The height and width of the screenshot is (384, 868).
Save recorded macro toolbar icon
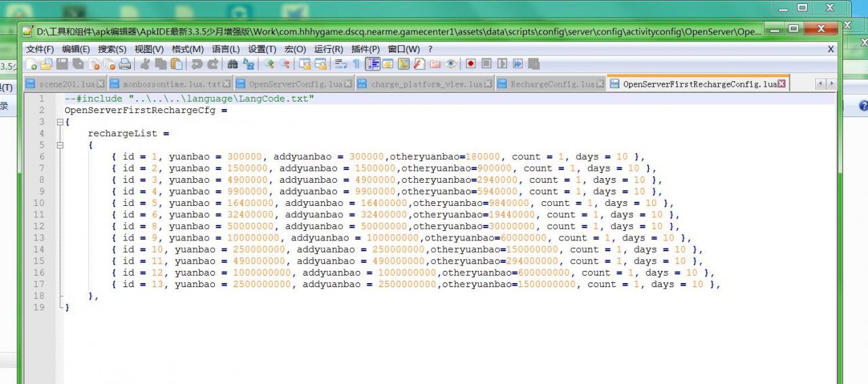pos(533,64)
